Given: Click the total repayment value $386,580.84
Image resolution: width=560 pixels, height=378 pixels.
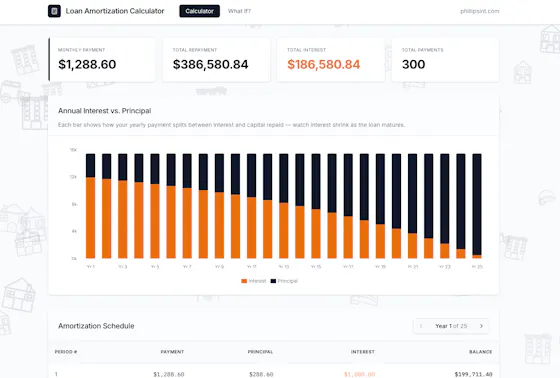Looking at the screenshot, I should coord(210,64).
